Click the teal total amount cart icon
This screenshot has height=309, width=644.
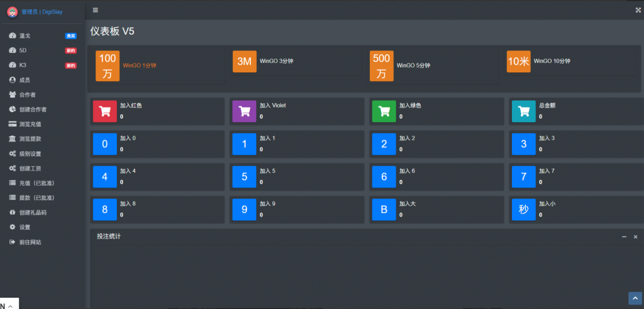(x=523, y=111)
